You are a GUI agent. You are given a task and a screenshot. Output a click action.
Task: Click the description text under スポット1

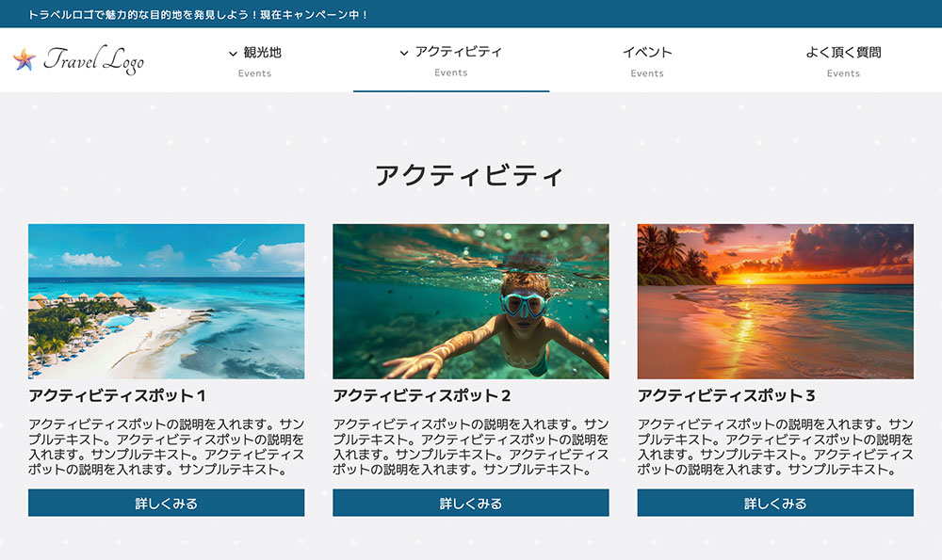[x=167, y=447]
